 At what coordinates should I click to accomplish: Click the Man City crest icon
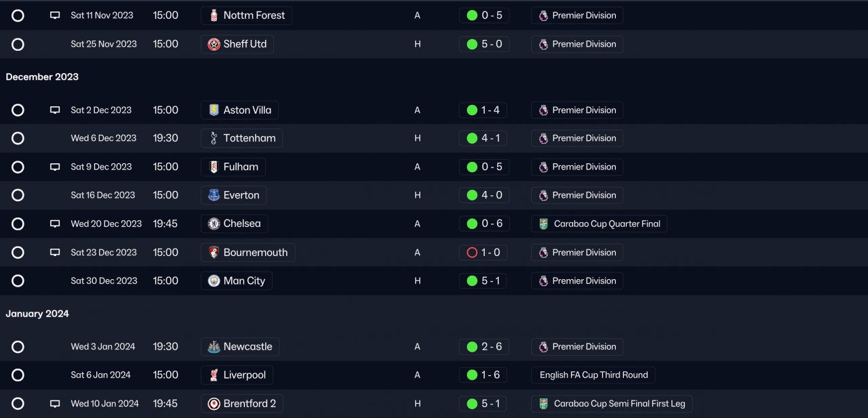pyautogui.click(x=214, y=280)
